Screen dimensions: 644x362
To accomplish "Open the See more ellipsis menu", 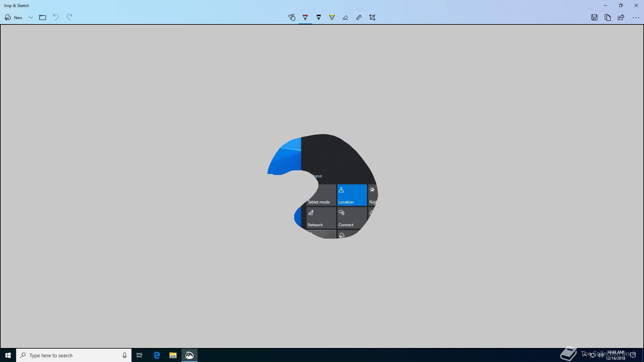I will coord(636,17).
